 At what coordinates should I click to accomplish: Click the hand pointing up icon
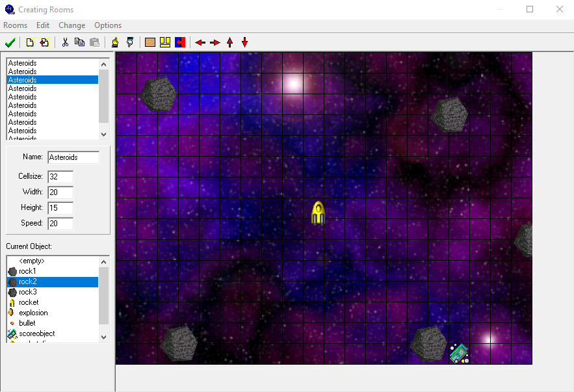pos(115,42)
